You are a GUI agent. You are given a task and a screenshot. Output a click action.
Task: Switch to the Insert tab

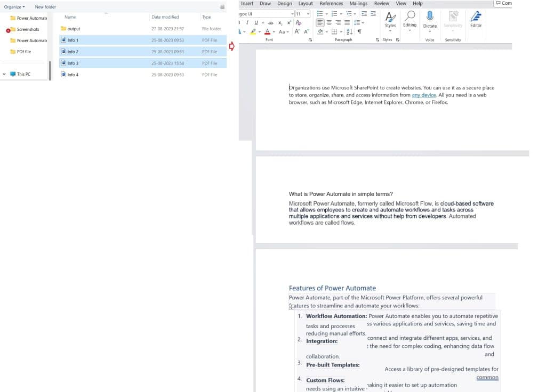[247, 4]
